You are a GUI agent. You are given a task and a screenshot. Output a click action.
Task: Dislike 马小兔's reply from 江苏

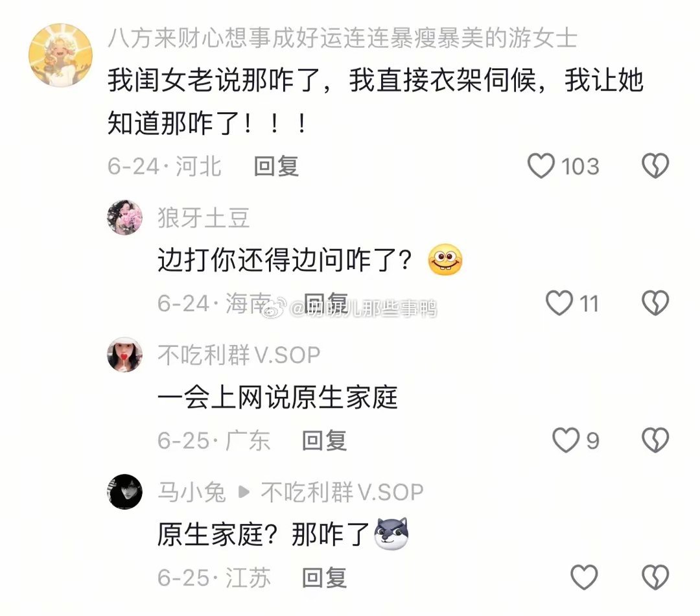[x=655, y=577]
